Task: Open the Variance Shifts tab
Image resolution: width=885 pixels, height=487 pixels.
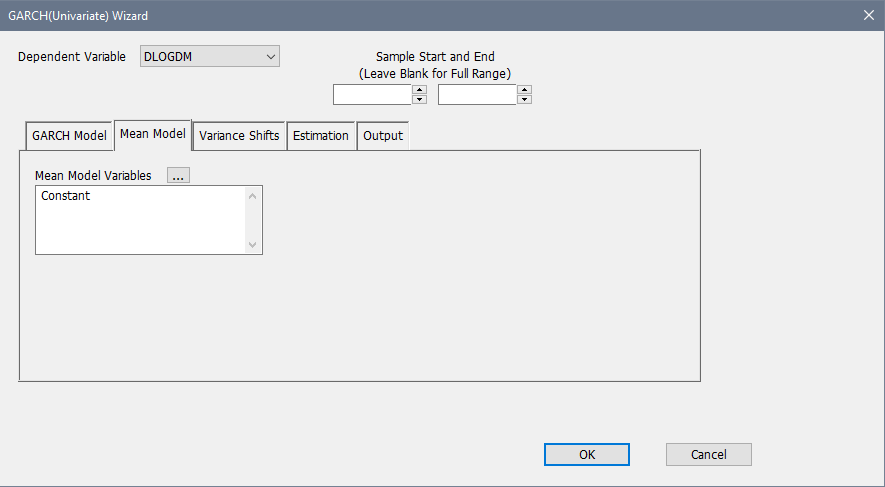Action: [239, 136]
